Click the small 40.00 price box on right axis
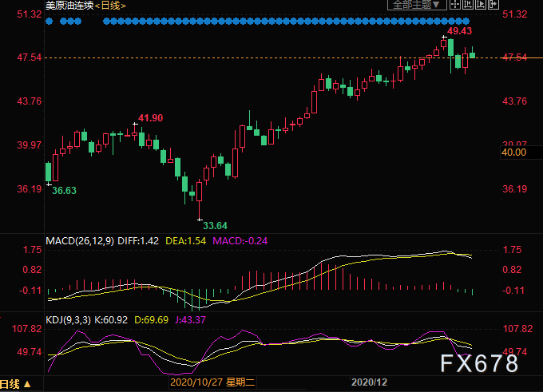This screenshot has height=392, width=543. [513, 152]
